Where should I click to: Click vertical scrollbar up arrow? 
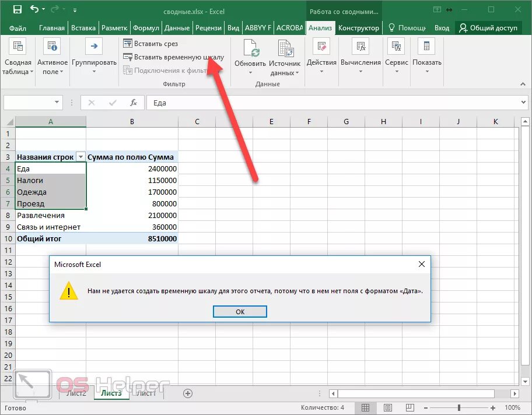click(x=525, y=121)
